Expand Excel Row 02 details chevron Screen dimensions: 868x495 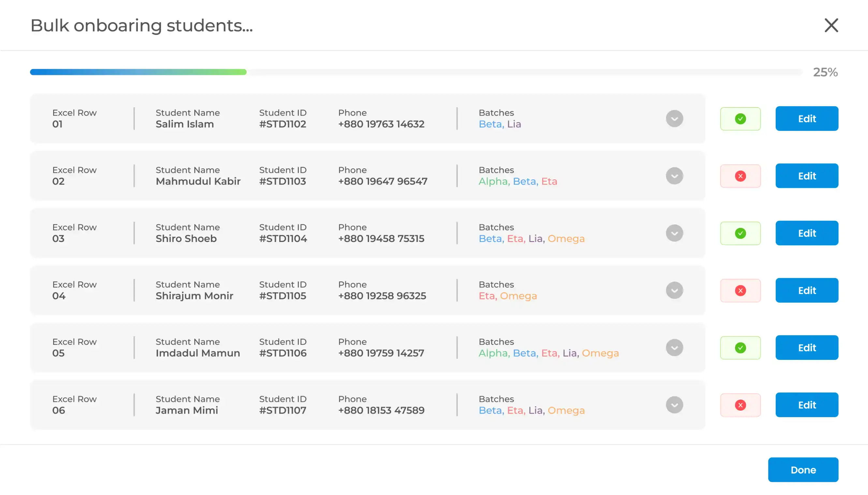tap(674, 176)
